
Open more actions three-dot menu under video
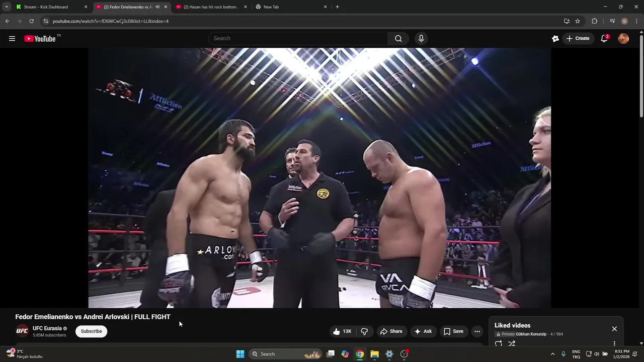pyautogui.click(x=477, y=331)
